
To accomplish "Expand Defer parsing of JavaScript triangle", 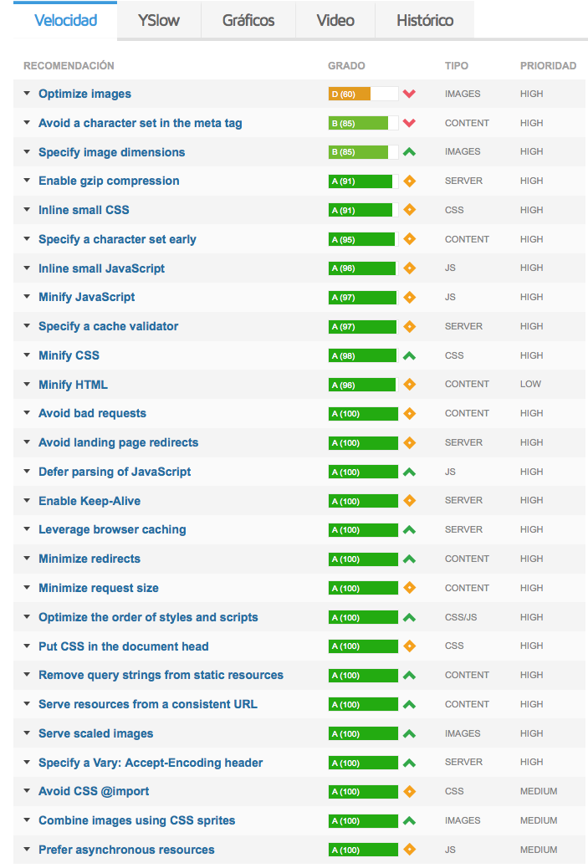I will click(x=27, y=472).
